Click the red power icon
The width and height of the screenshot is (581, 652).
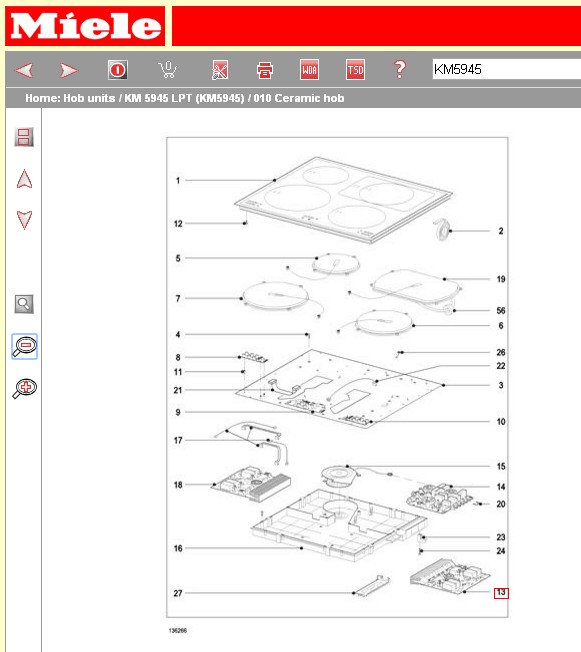tap(118, 69)
